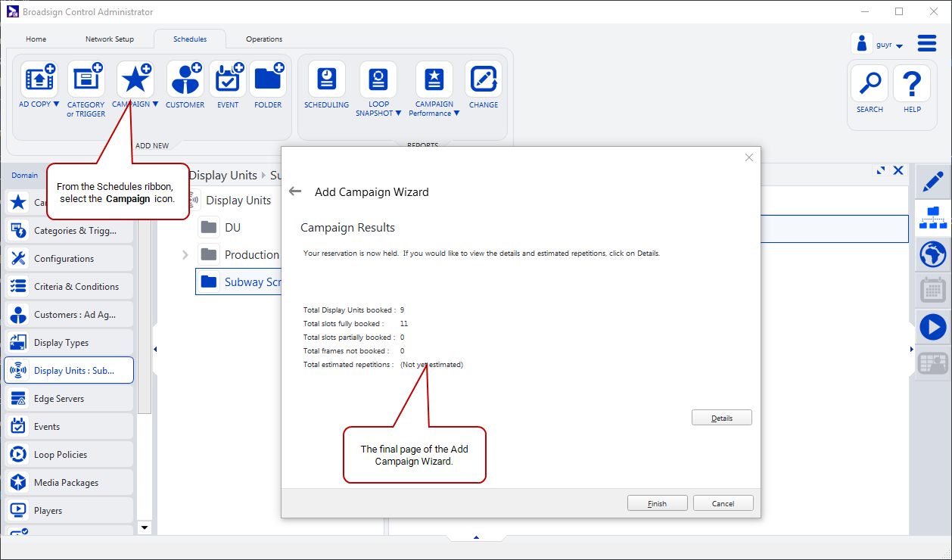Open the guyr user dropdown
This screenshot has height=560, width=952.
click(899, 46)
